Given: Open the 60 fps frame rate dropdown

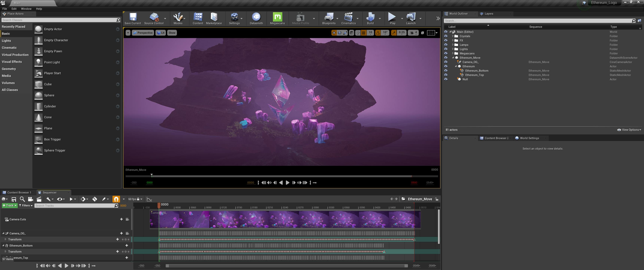Looking at the screenshot, I should coord(135,199).
